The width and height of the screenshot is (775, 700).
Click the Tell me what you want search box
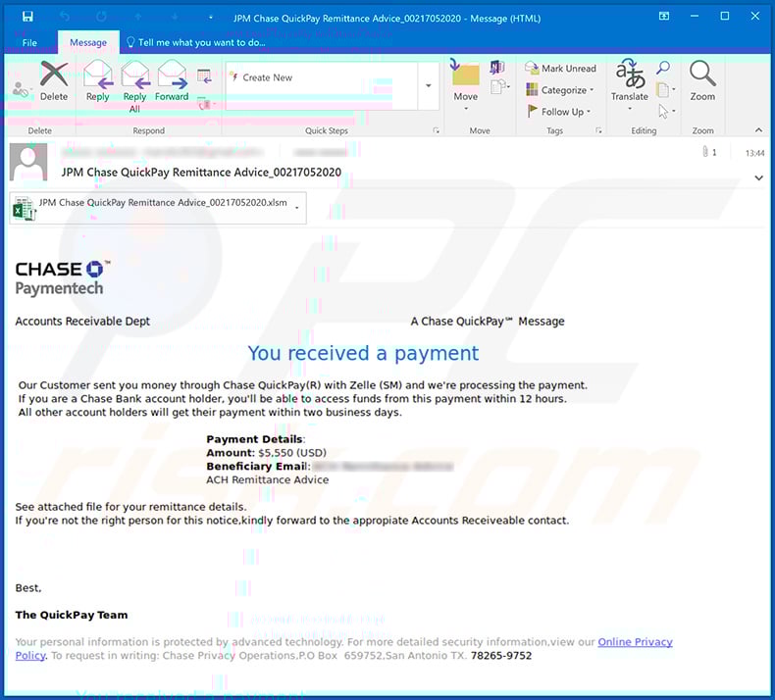click(196, 42)
